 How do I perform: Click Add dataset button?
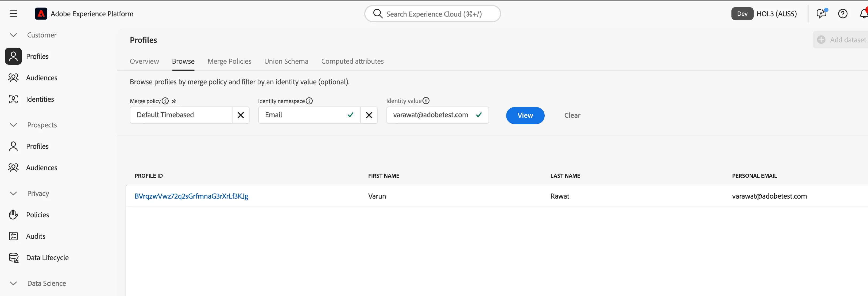pyautogui.click(x=841, y=40)
